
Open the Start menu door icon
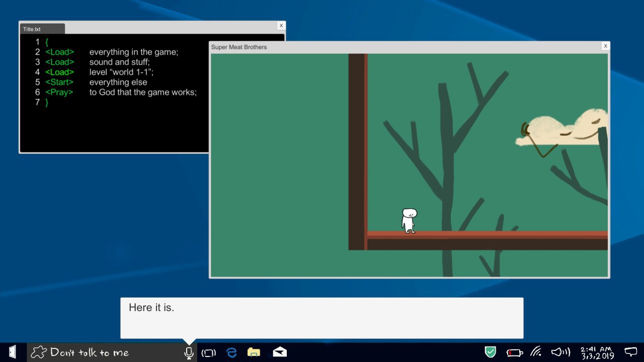click(x=13, y=352)
